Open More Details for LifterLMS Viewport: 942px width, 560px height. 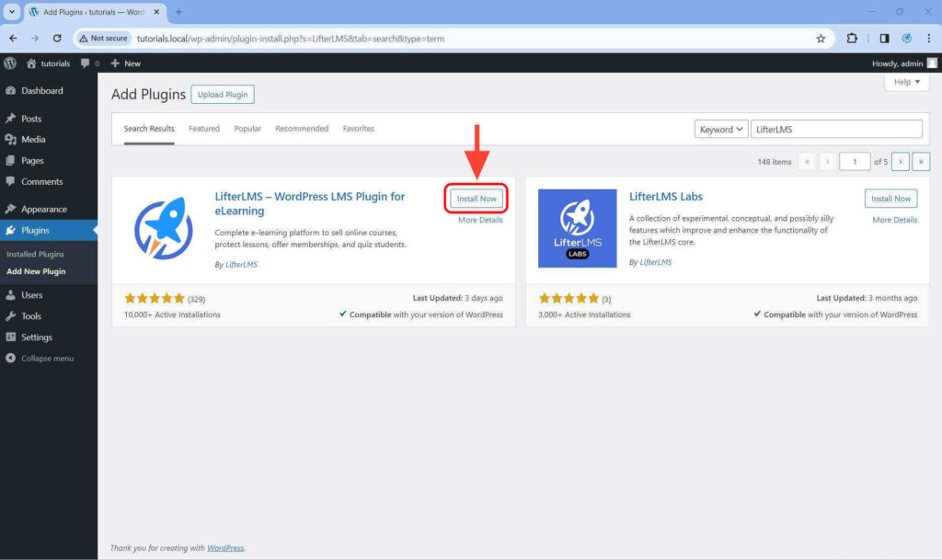coord(479,219)
